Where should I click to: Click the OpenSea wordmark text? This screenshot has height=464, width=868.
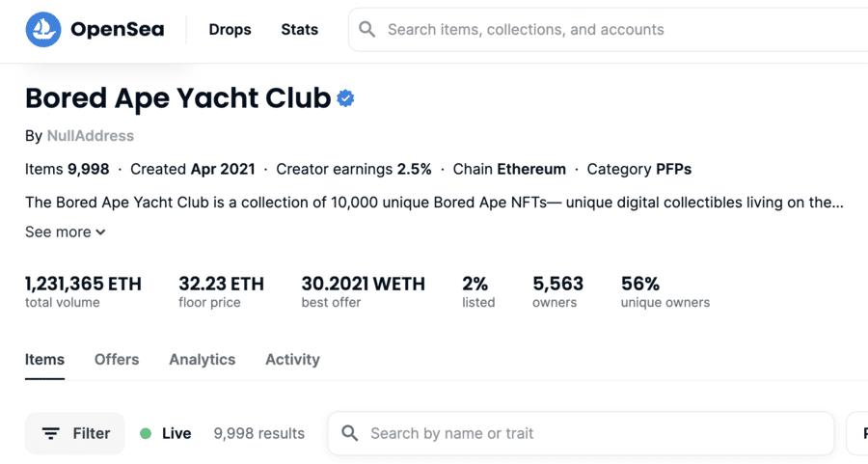coord(118,29)
